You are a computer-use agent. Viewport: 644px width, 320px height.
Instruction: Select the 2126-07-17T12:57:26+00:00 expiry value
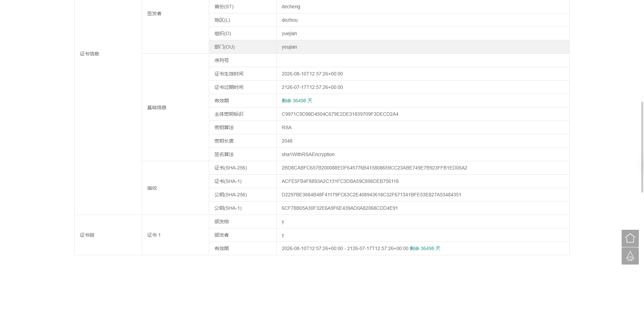click(312, 87)
